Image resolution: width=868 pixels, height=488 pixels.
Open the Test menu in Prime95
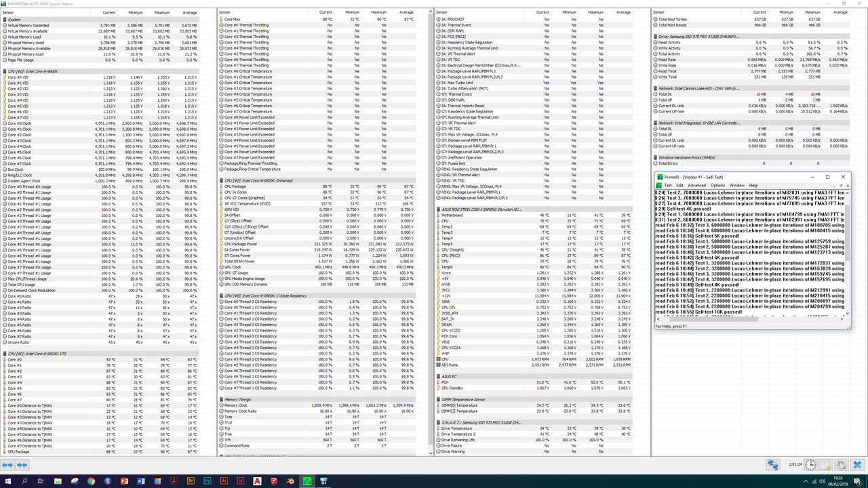(668, 185)
